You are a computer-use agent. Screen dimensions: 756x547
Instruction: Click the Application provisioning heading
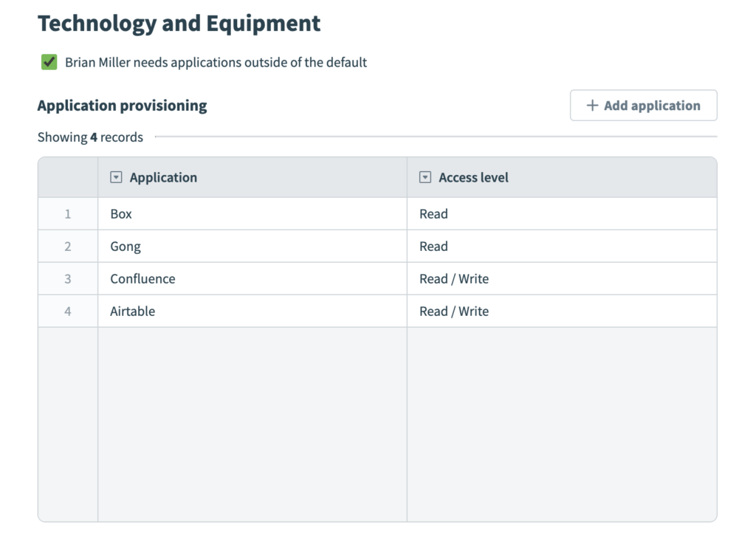(x=122, y=106)
